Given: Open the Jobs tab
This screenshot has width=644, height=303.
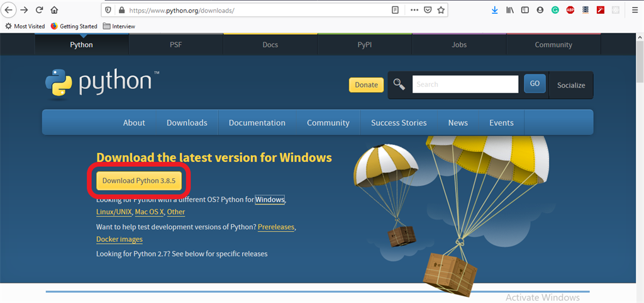Looking at the screenshot, I should [459, 45].
